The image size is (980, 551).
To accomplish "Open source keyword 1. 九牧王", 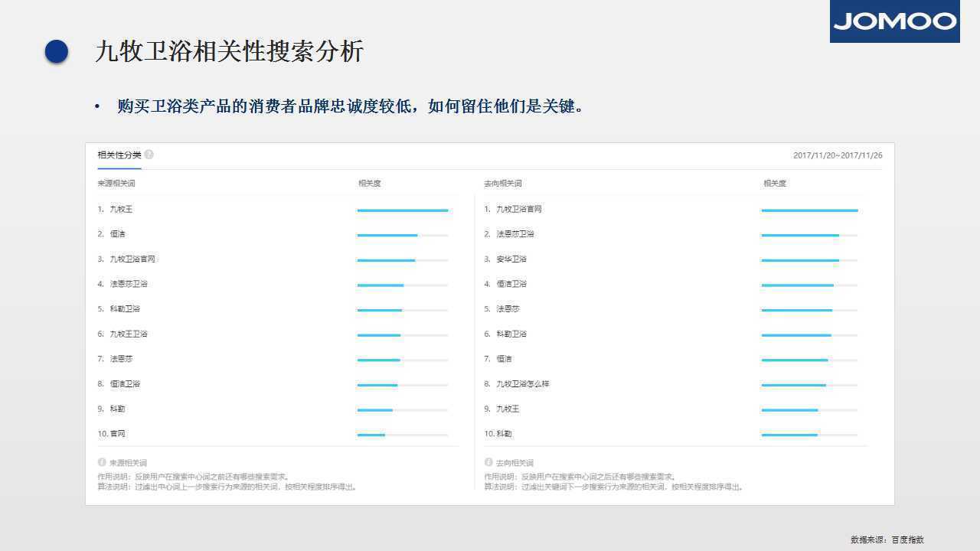I will coord(115,209).
